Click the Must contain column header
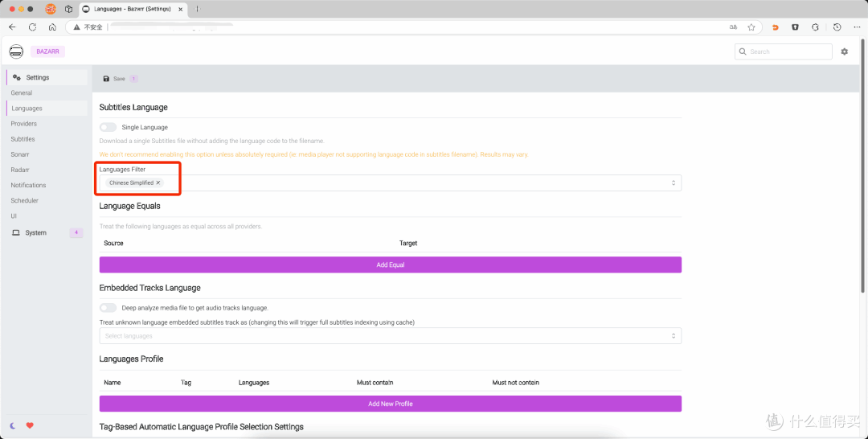The height and width of the screenshot is (439, 868). click(375, 383)
